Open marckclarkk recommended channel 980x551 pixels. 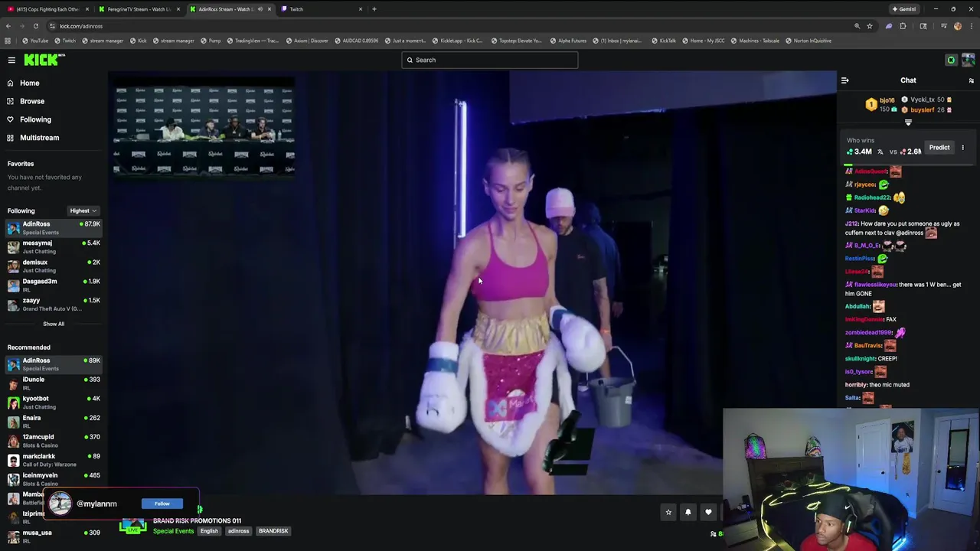54,459
